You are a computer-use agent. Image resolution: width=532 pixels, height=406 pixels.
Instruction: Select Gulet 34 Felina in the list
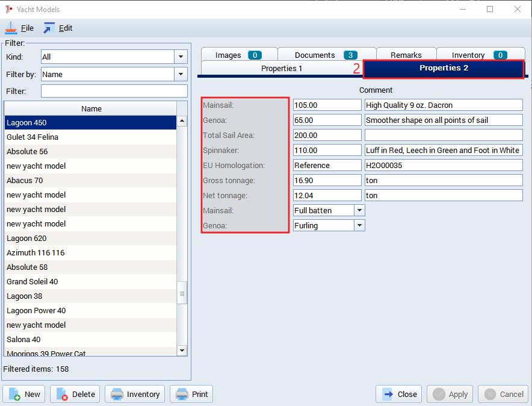click(91, 137)
